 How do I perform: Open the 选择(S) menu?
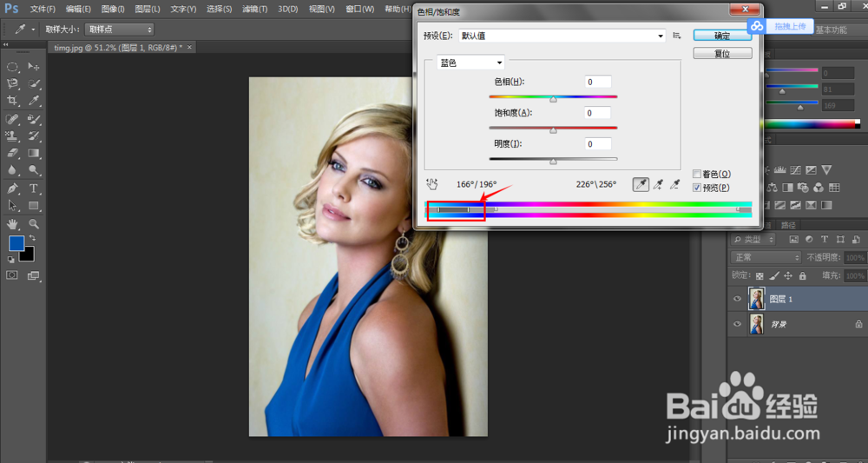pos(220,10)
